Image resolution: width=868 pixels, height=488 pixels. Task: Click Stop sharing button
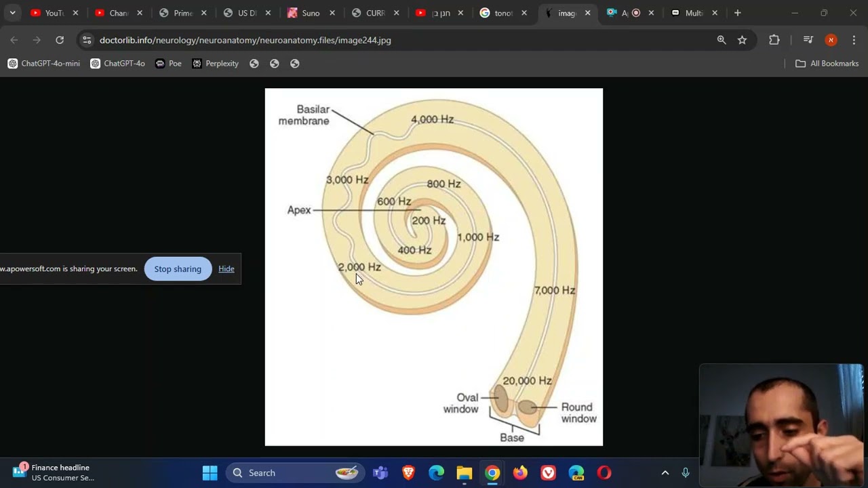[178, 269]
